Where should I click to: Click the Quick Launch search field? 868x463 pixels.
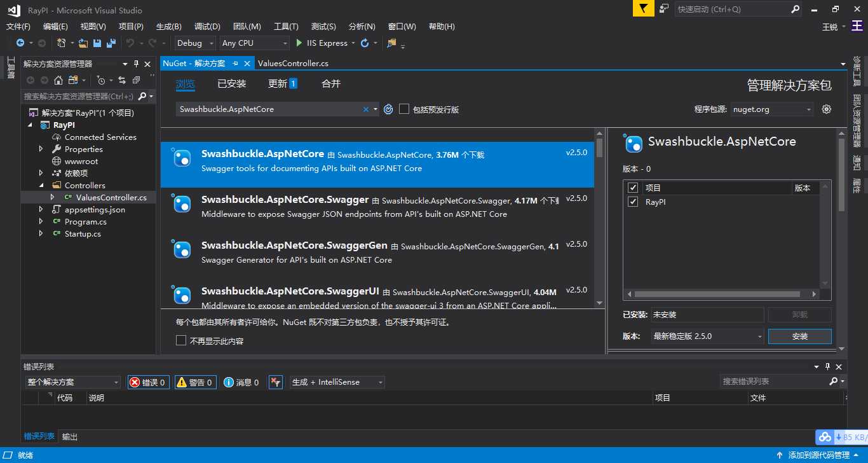[731, 9]
